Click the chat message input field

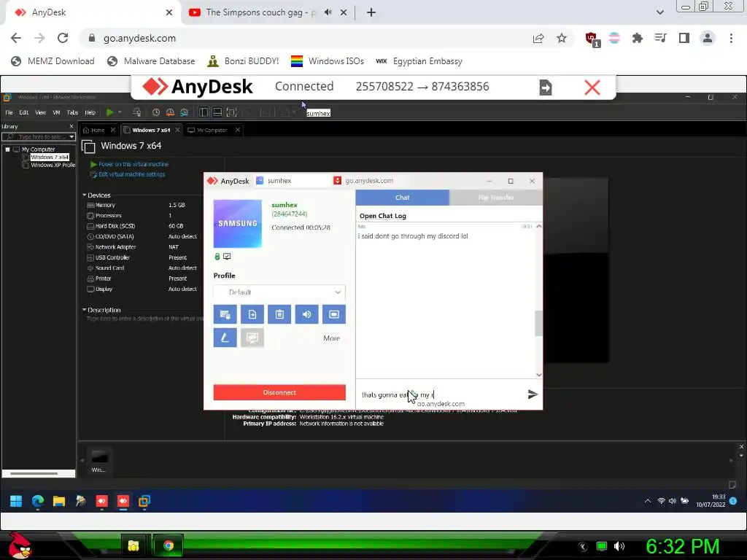[440, 394]
